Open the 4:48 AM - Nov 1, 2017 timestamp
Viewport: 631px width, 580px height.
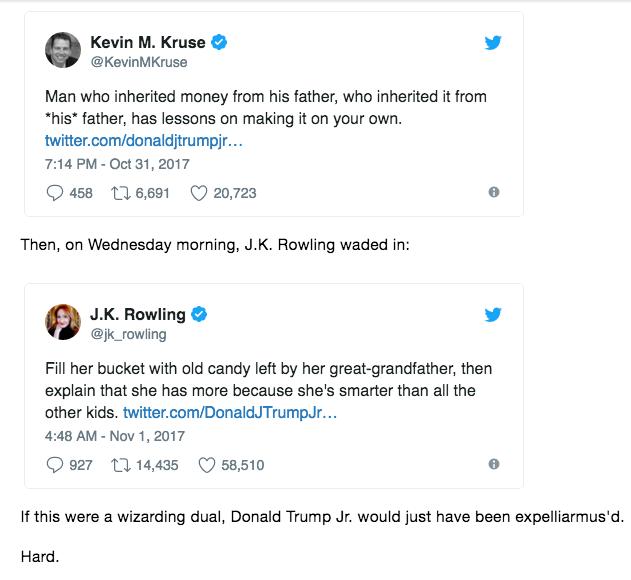pos(115,436)
